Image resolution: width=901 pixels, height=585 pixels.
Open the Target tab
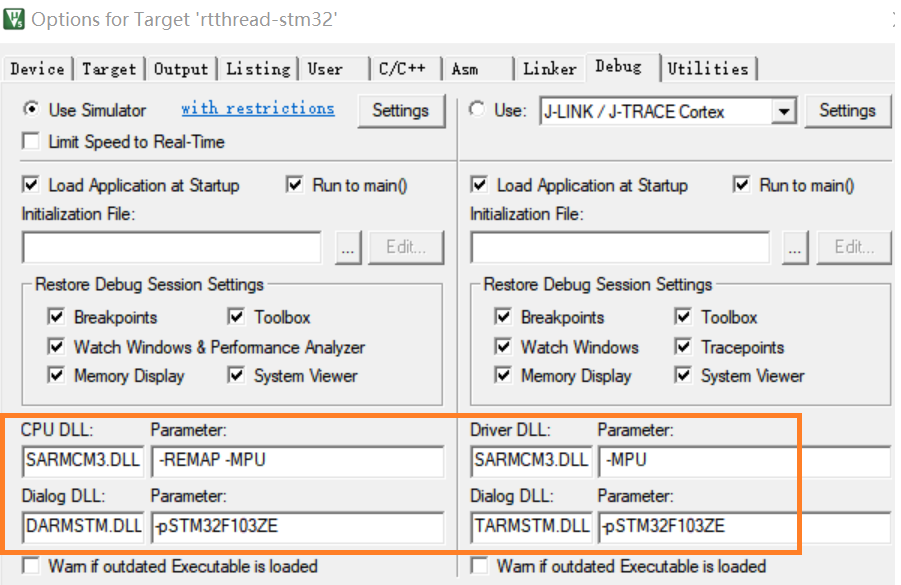[109, 69]
